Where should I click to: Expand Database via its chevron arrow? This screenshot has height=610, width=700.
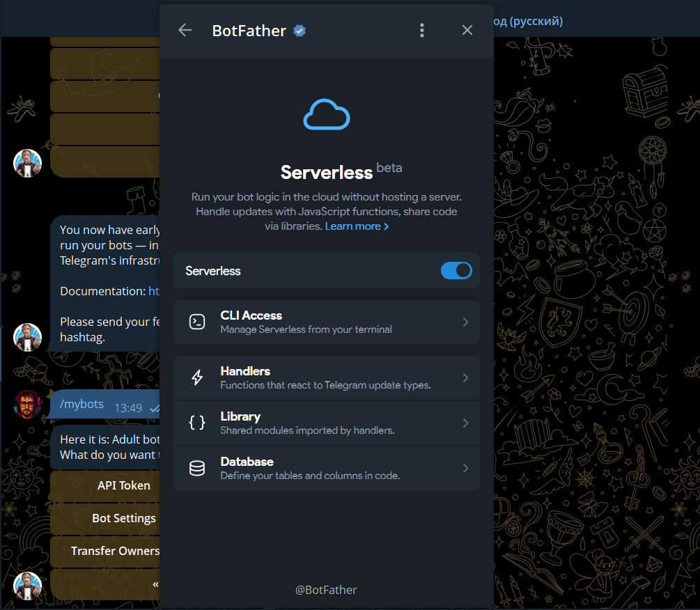click(465, 468)
